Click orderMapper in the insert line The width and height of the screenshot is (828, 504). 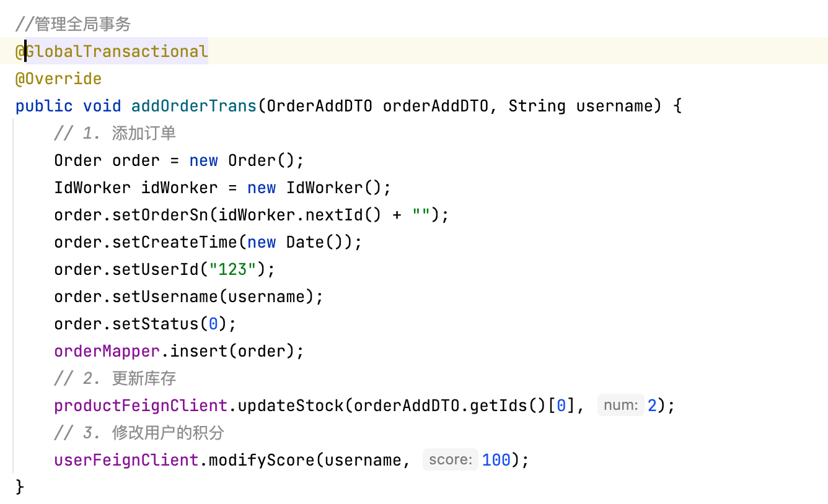pos(107,351)
